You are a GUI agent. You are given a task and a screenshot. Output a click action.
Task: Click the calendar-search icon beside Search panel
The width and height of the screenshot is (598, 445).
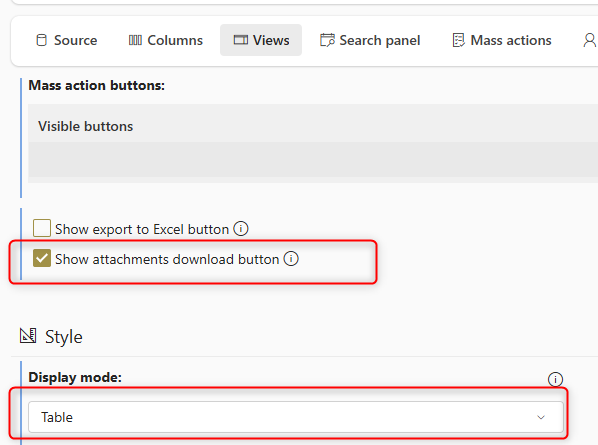pyautogui.click(x=327, y=40)
